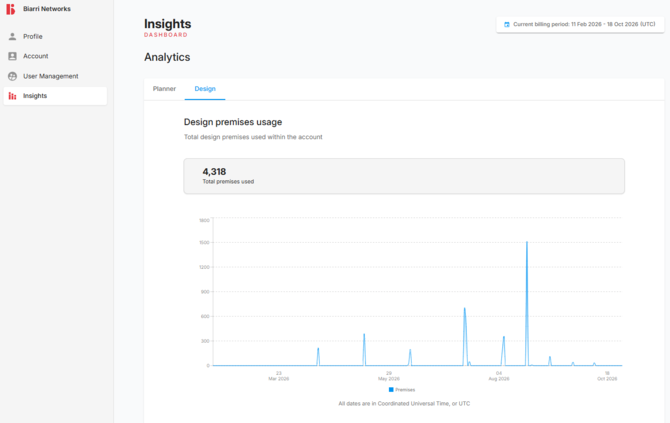The height and width of the screenshot is (423, 670).
Task: Click the 23 Mar 2026 axis label
Action: (x=279, y=376)
